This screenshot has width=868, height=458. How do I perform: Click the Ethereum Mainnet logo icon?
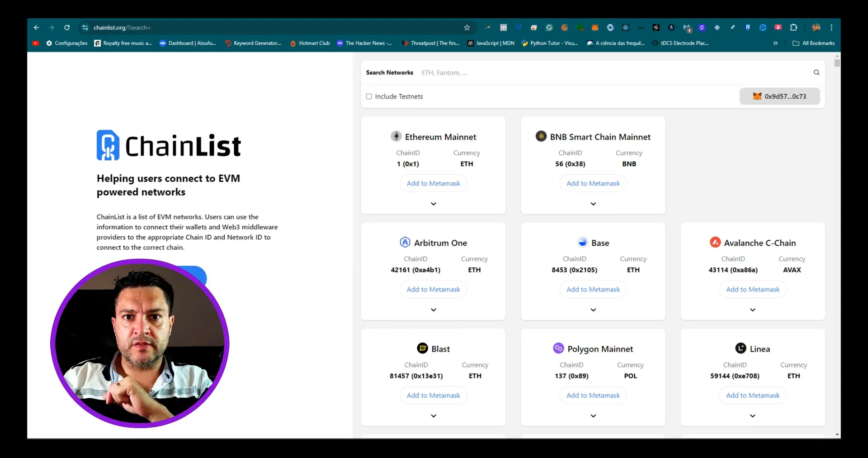(x=396, y=136)
